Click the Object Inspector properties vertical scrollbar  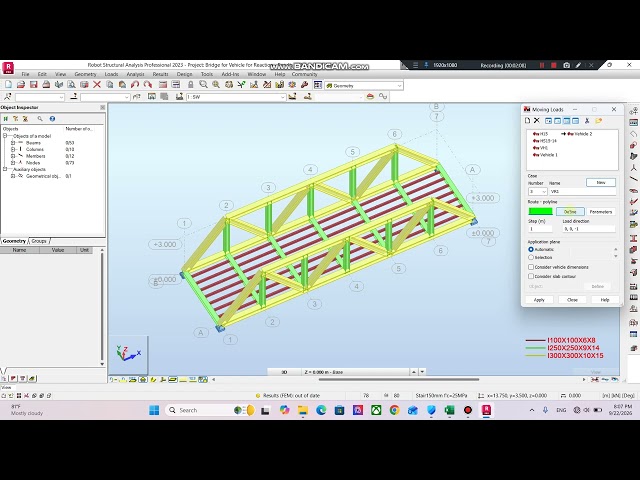point(102,307)
